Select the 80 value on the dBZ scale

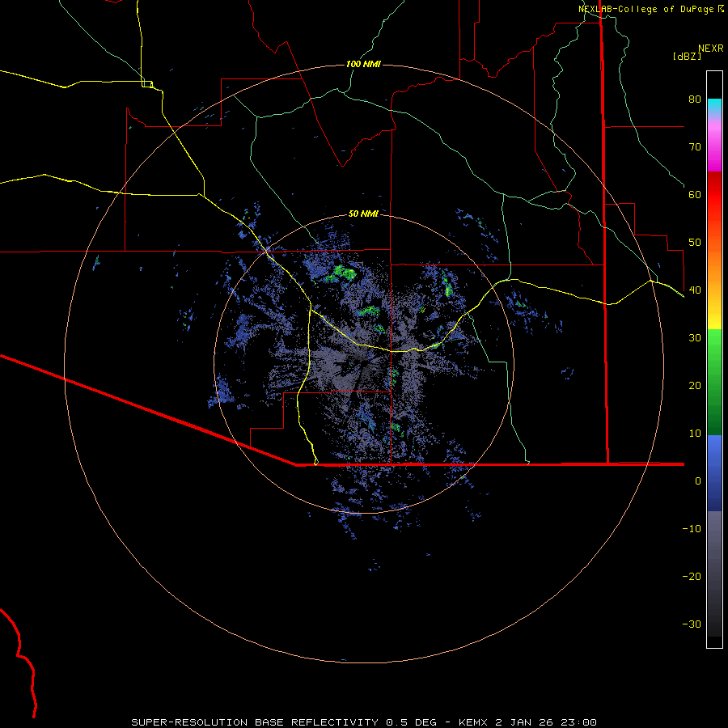pos(695,99)
